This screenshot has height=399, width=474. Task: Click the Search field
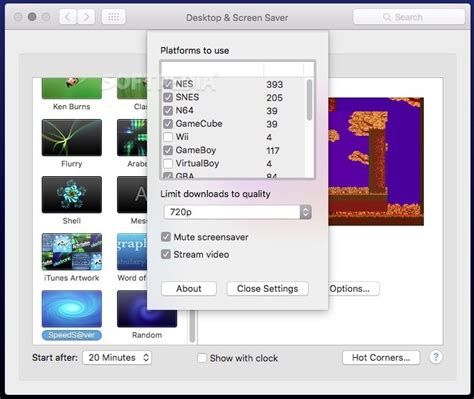tap(409, 17)
